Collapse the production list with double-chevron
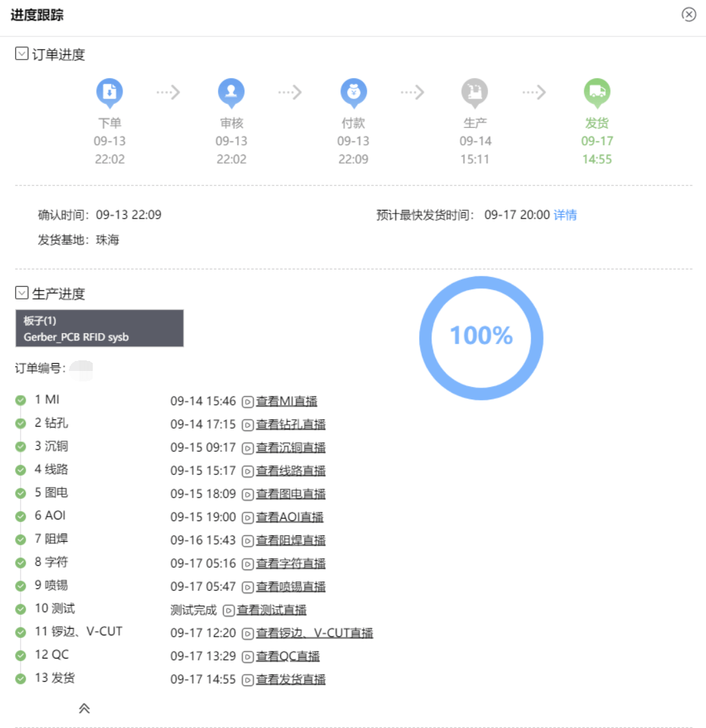The image size is (706, 728). coord(84,708)
